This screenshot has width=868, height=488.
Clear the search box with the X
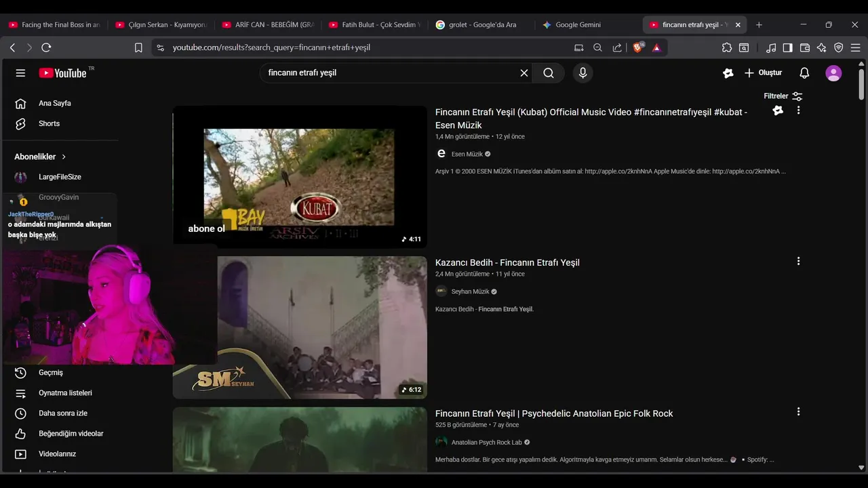click(x=524, y=73)
